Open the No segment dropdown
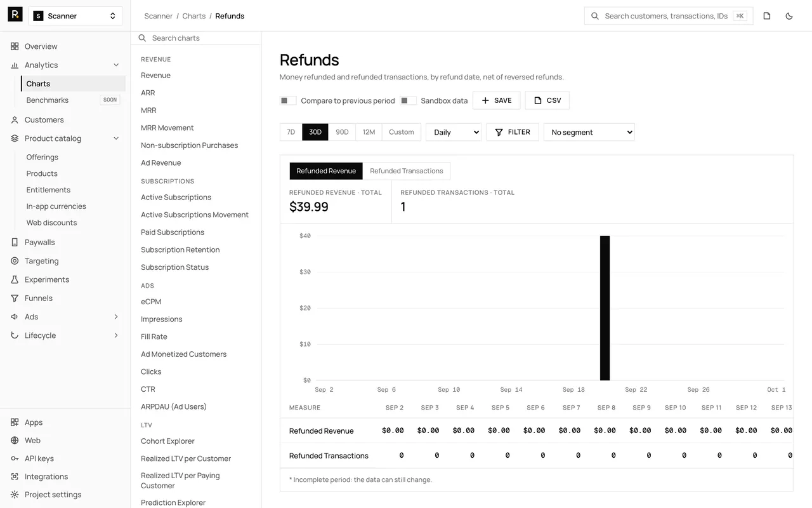Screen dimensions: 812x508 point(589,132)
